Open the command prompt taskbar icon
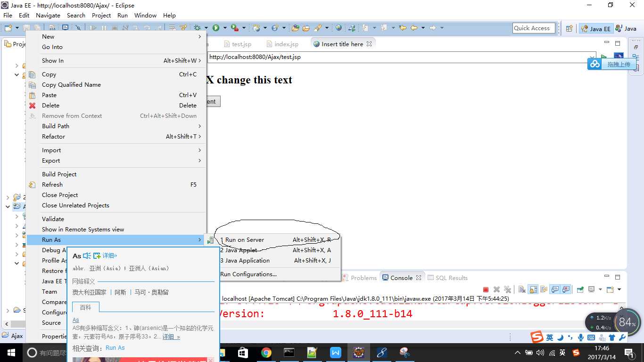This screenshot has height=362, width=644. tap(289, 353)
